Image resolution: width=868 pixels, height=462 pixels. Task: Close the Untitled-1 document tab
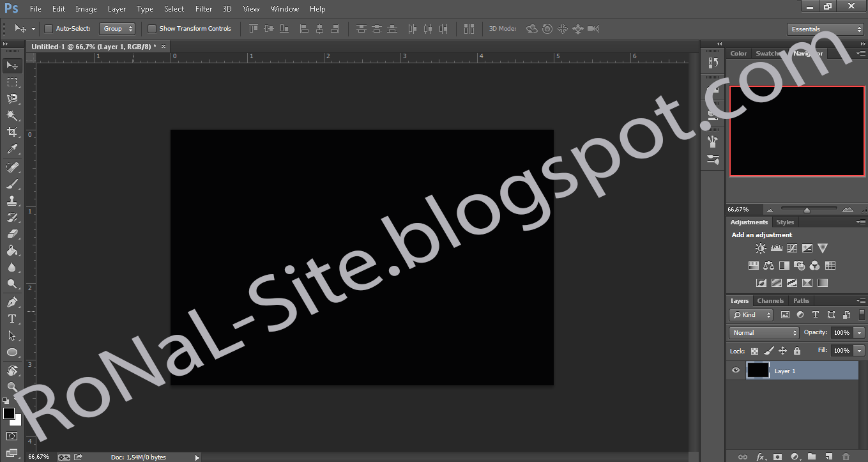pos(164,46)
